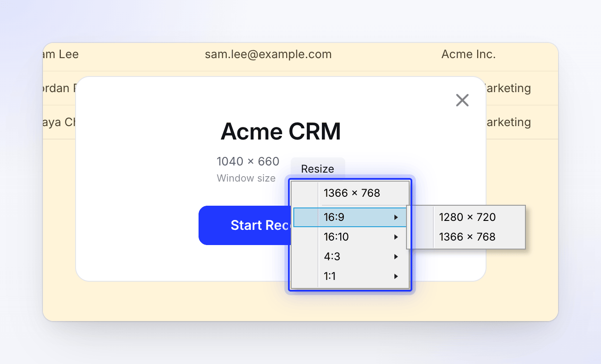The height and width of the screenshot is (364, 601).
Task: Select the Sam Lee name cell
Action: click(x=61, y=55)
